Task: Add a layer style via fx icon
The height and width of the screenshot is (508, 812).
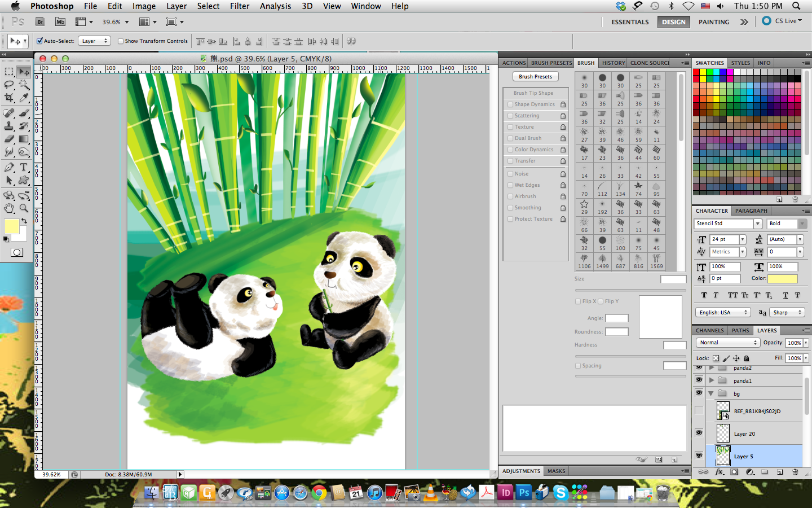Action: [x=719, y=472]
